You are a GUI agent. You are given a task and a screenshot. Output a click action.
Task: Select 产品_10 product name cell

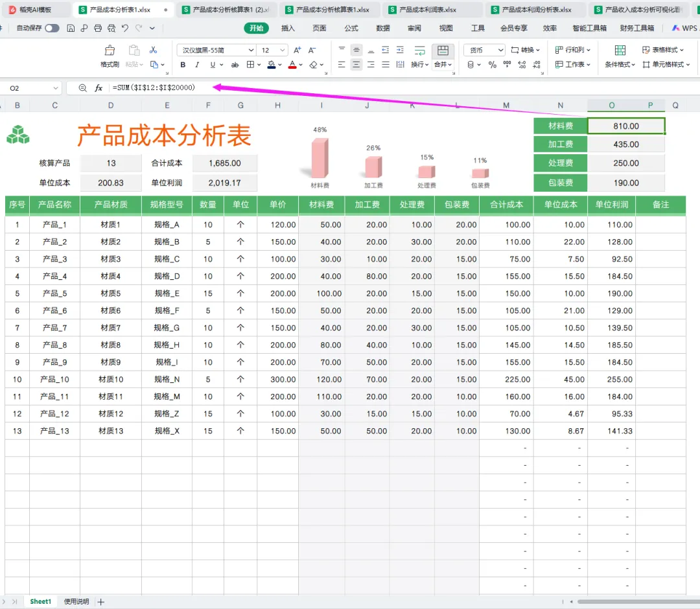click(54, 380)
